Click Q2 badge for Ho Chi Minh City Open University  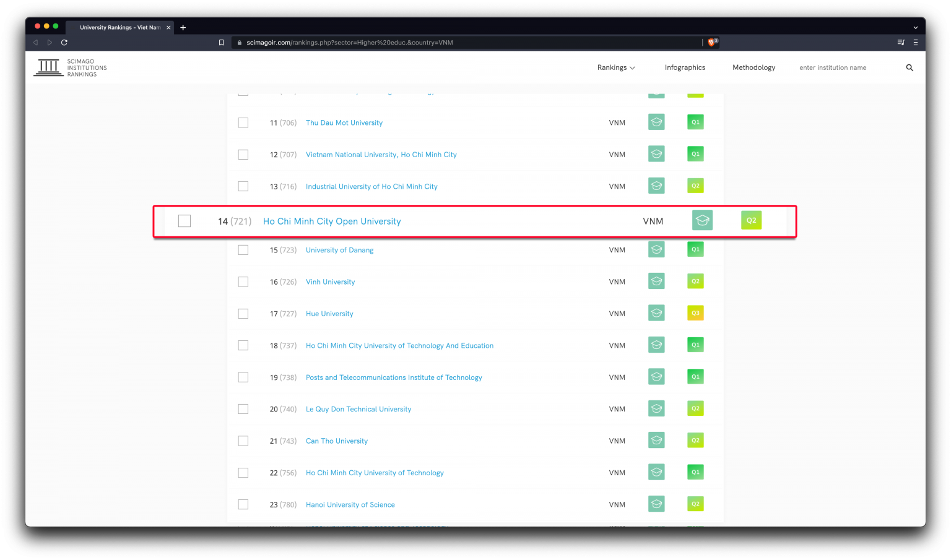coord(751,220)
